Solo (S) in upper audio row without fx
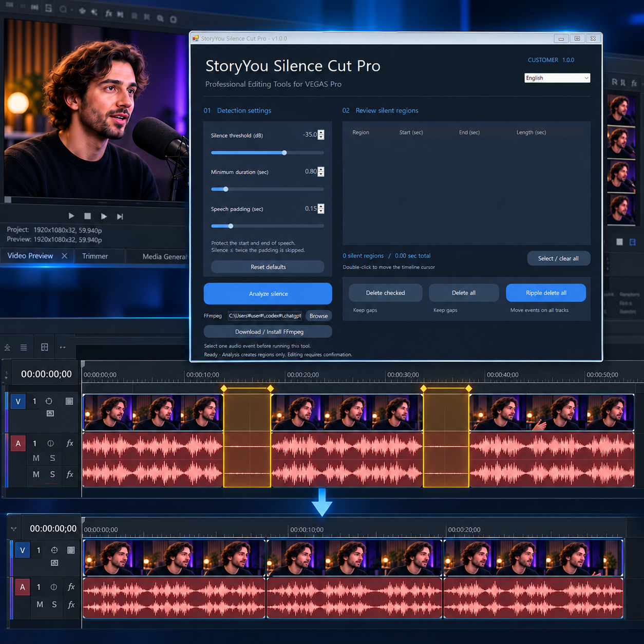The width and height of the screenshot is (644, 644). click(x=52, y=458)
